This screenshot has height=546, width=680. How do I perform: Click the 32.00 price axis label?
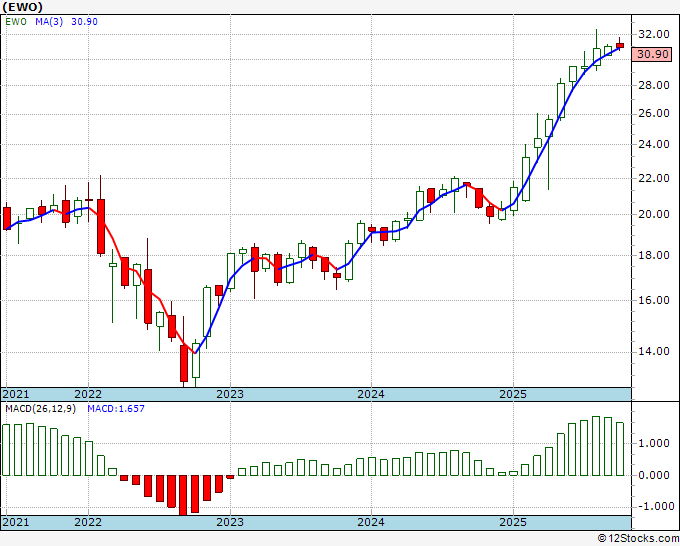[654, 34]
